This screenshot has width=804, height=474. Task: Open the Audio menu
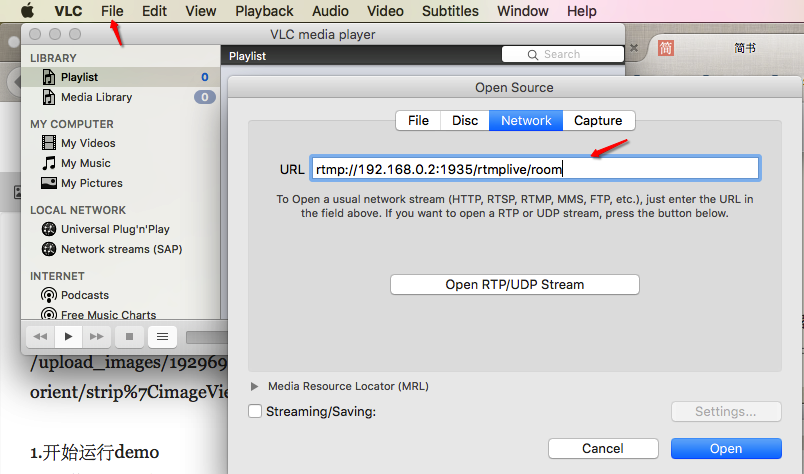click(330, 11)
